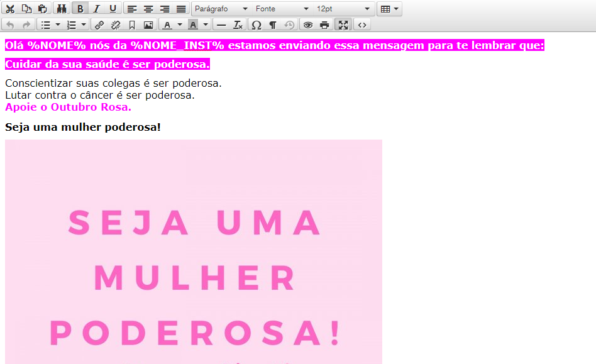596x364 pixels.
Task: Insert a hyperlink
Action: (x=99, y=25)
